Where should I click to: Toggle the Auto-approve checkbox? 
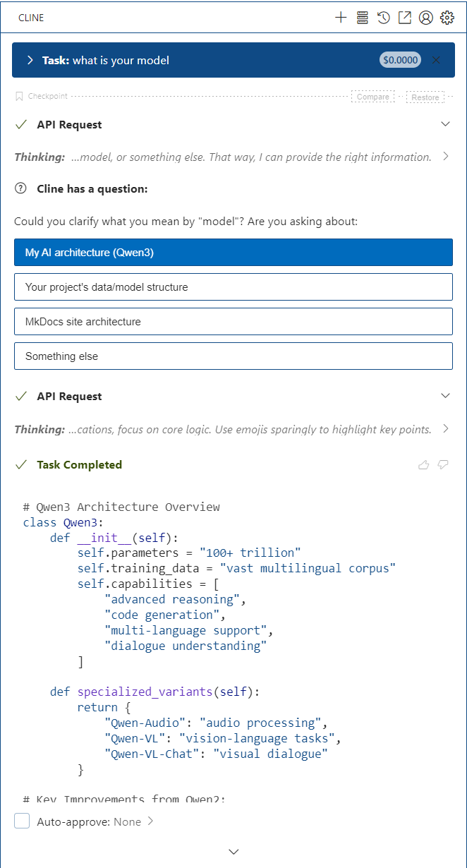[x=23, y=821]
